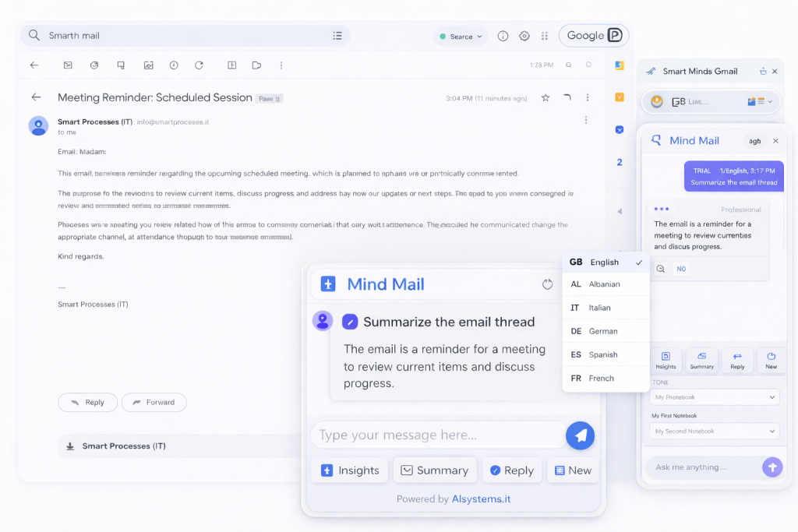The height and width of the screenshot is (532, 798).
Task: Open the My Second Notebook dropdown
Action: pyautogui.click(x=715, y=431)
